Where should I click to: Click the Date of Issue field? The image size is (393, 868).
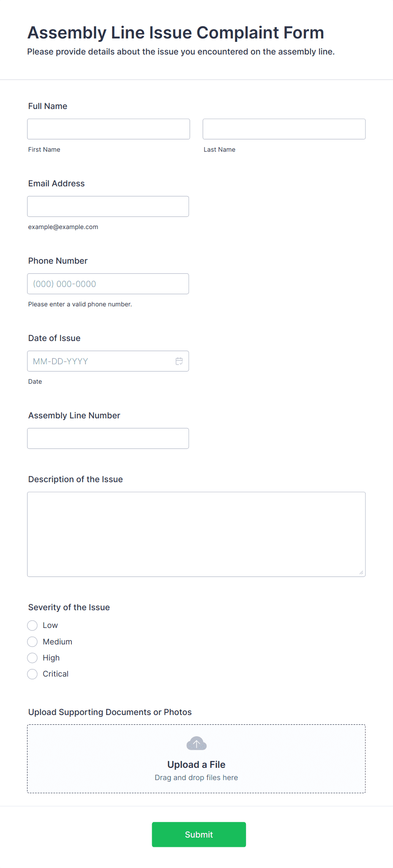108,361
